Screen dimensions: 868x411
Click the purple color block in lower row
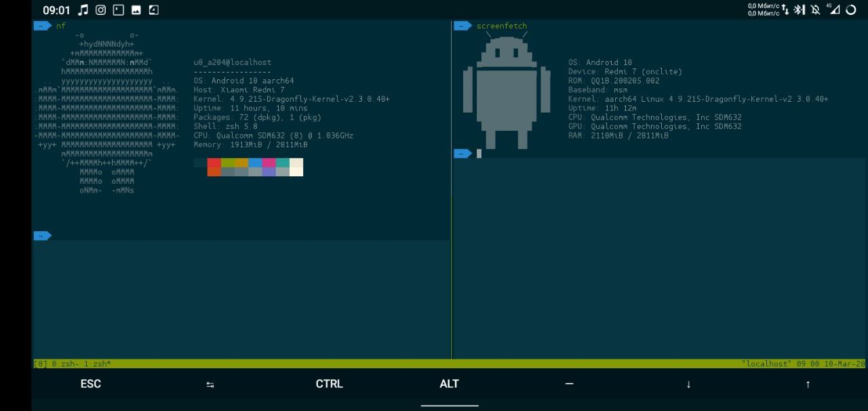(269, 172)
